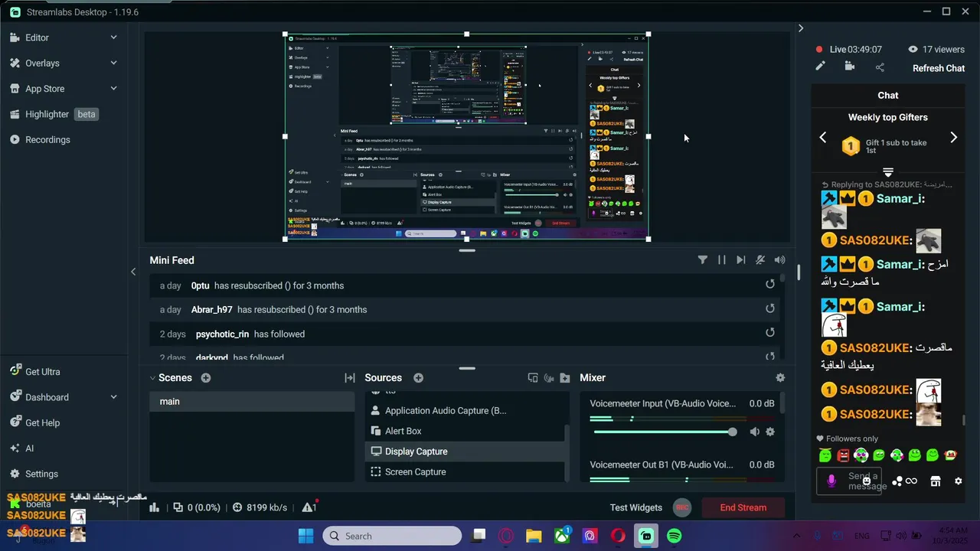Expand the App Store chevron
The height and width of the screenshot is (551, 980).
click(x=114, y=89)
